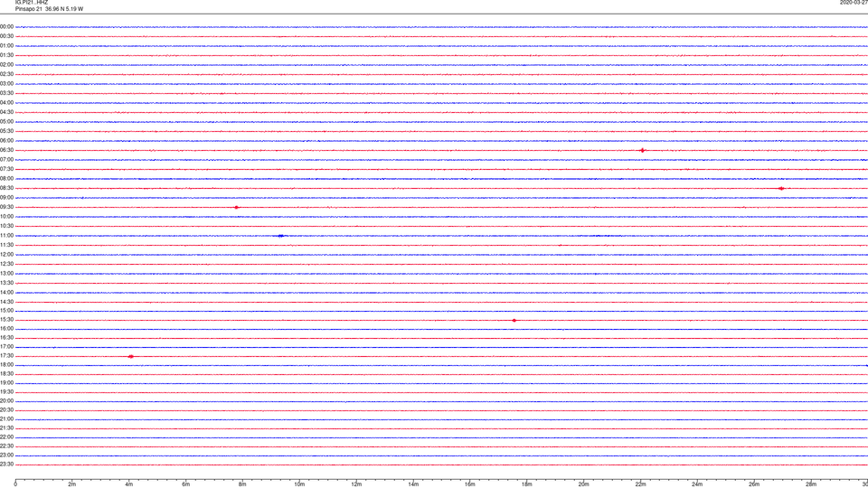Click the 01:30 row time label
This screenshot has width=868, height=488.
(x=6, y=55)
